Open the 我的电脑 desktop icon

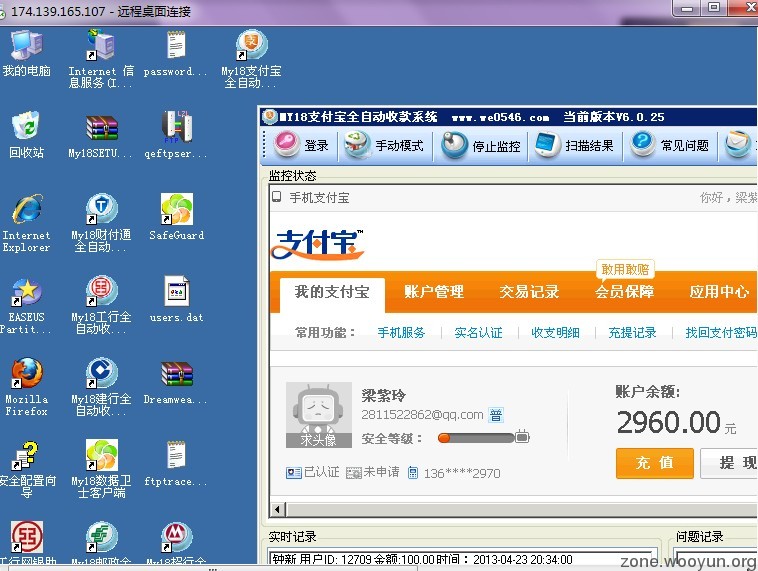point(27,53)
